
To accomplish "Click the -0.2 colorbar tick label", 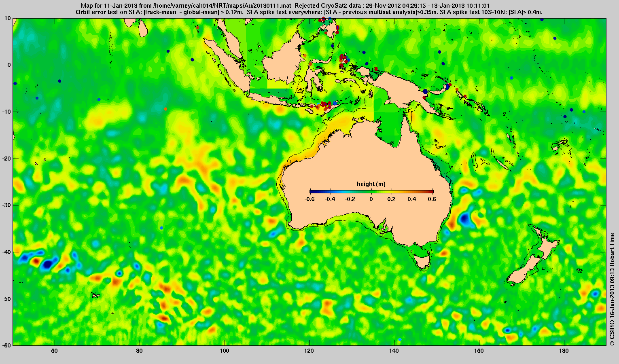I will coord(350,199).
